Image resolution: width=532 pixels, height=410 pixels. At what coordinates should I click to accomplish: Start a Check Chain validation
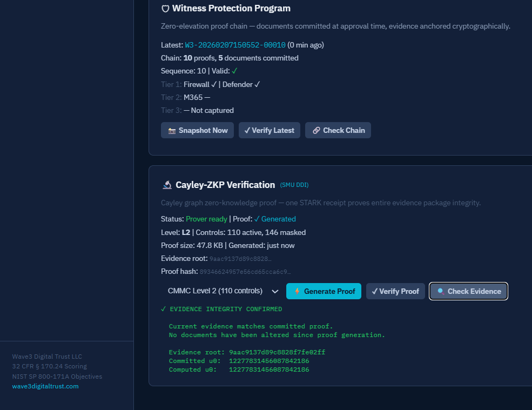tap(338, 130)
